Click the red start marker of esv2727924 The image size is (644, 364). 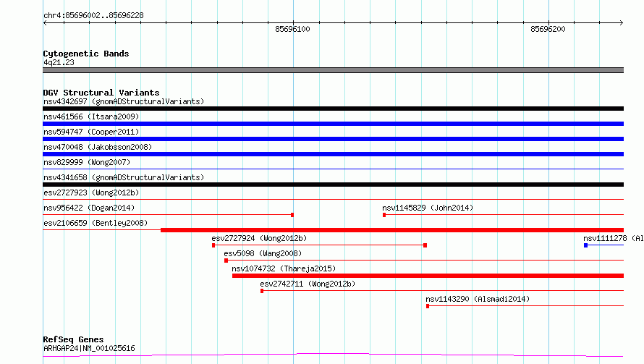click(213, 245)
